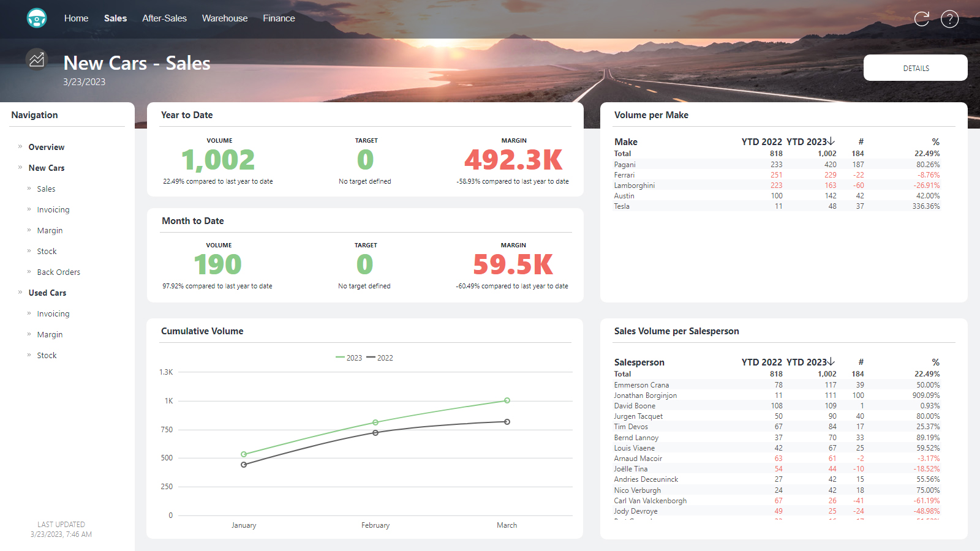Select the 2023 February data point
The image size is (980, 551).
coord(375,422)
